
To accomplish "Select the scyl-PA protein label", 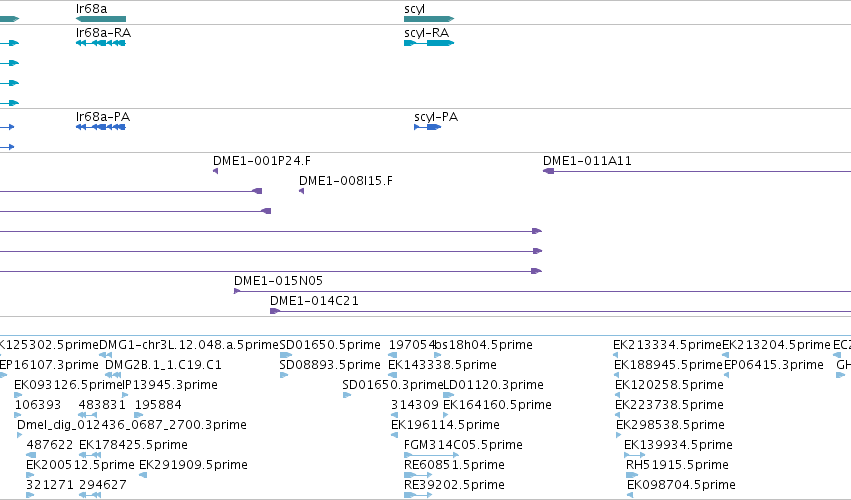I will coord(436,117).
